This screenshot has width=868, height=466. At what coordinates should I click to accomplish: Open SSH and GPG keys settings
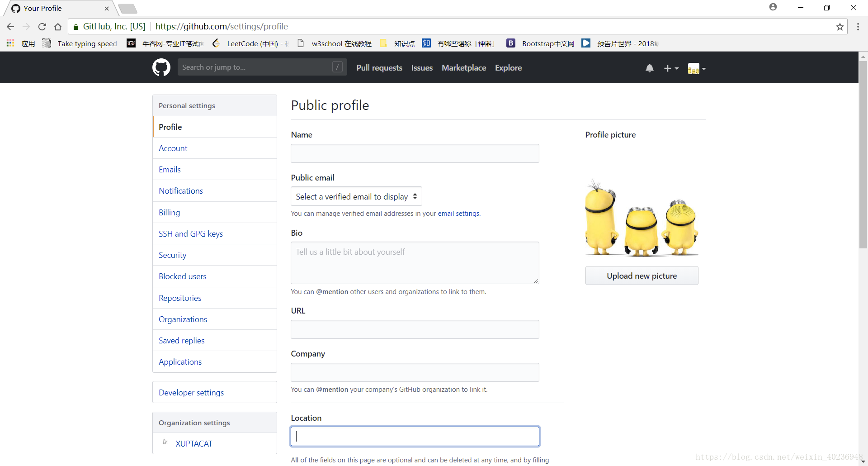click(x=215, y=233)
